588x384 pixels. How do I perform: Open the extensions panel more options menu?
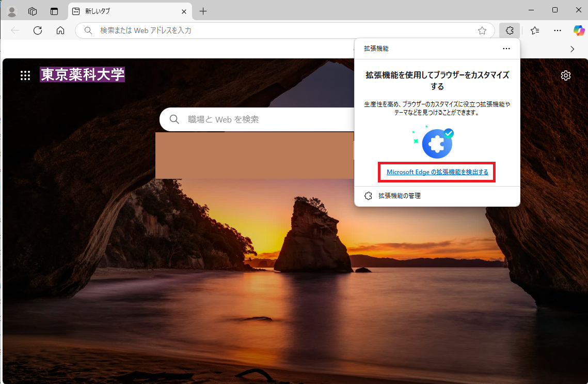(x=506, y=48)
